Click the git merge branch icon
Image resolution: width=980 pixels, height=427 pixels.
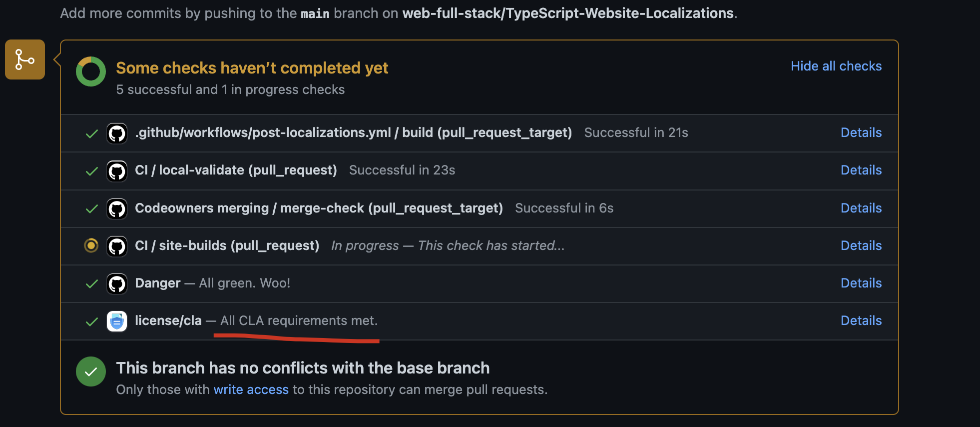tap(25, 59)
